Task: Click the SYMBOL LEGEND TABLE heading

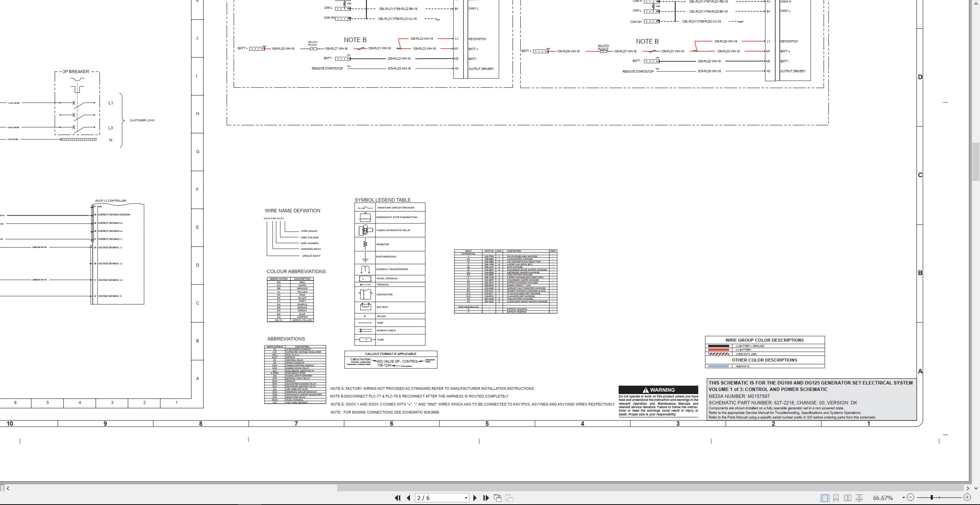Action: tap(382, 200)
